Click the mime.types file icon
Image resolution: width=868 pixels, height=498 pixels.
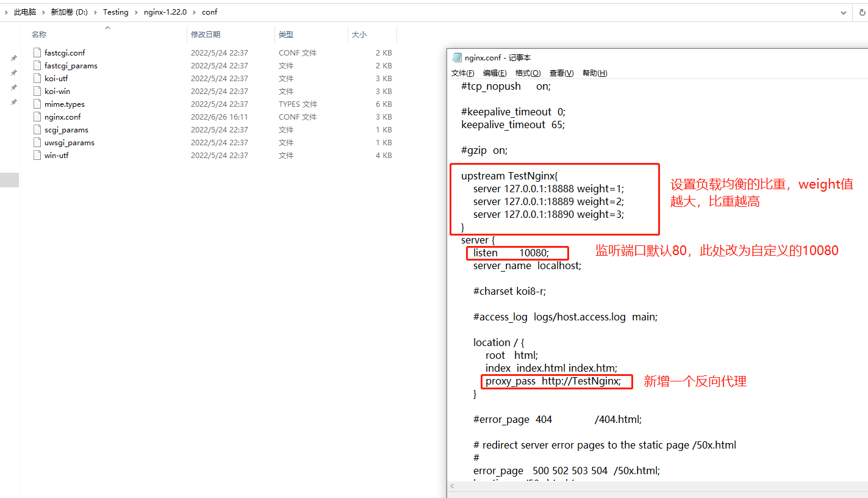point(37,104)
